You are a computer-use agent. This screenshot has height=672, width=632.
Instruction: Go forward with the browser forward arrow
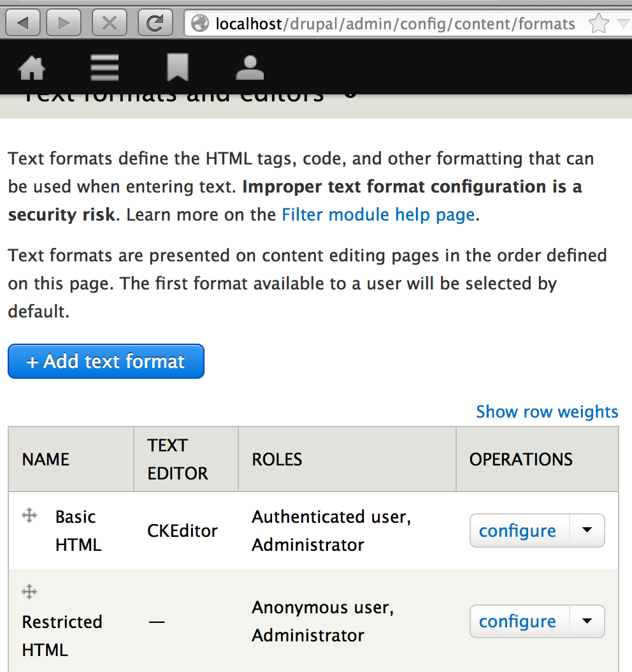(63, 23)
